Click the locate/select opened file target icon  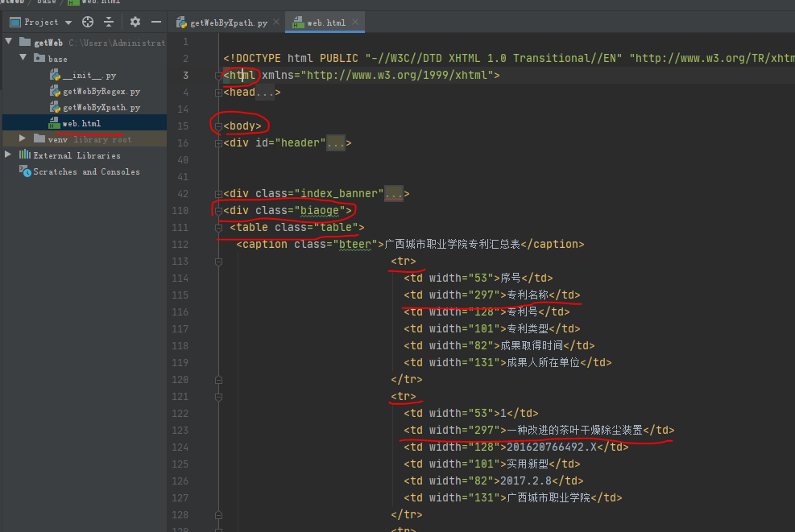tap(88, 22)
